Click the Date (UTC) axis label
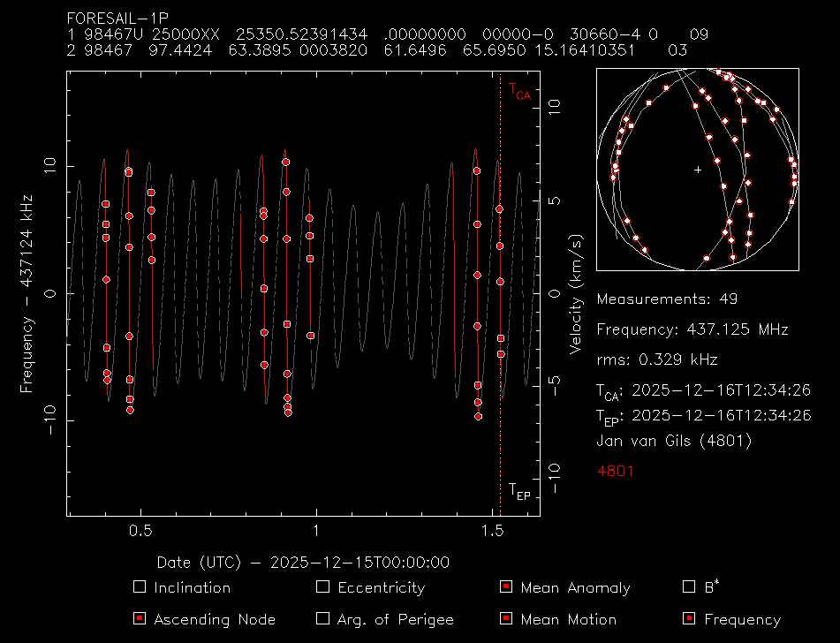The image size is (840, 643). click(303, 562)
